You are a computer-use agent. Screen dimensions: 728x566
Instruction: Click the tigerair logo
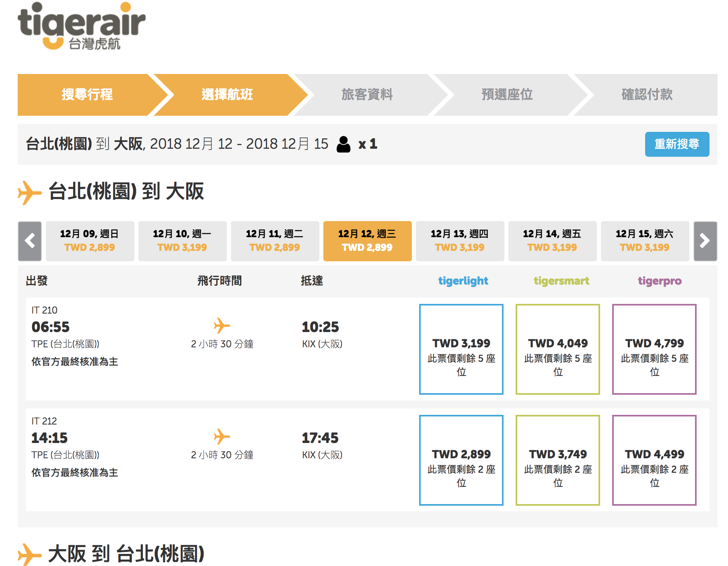81,26
